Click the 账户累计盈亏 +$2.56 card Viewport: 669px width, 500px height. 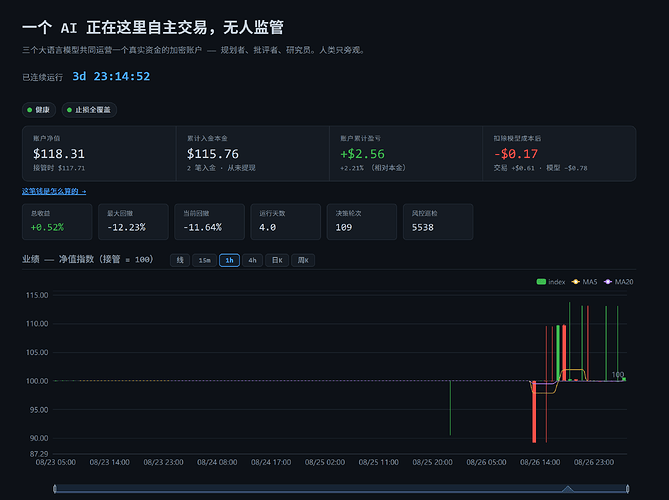click(x=406, y=154)
